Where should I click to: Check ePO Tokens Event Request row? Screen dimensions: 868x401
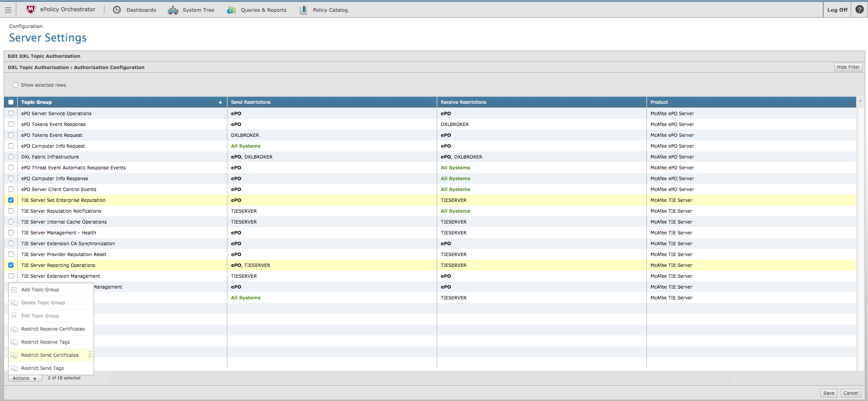[11, 135]
